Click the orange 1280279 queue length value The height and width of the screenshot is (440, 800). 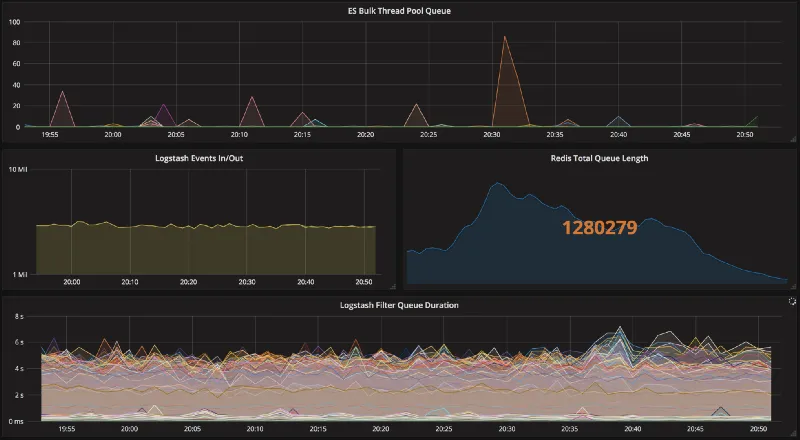point(600,227)
